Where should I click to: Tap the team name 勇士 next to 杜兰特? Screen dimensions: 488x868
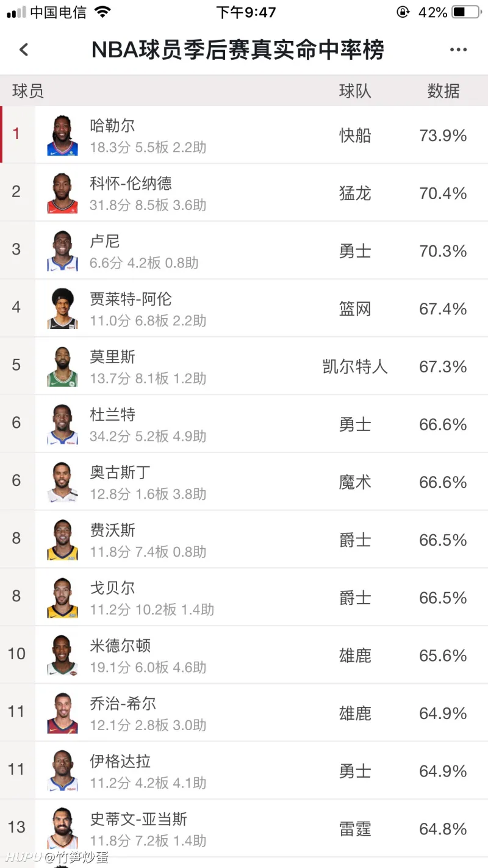pyautogui.click(x=354, y=424)
